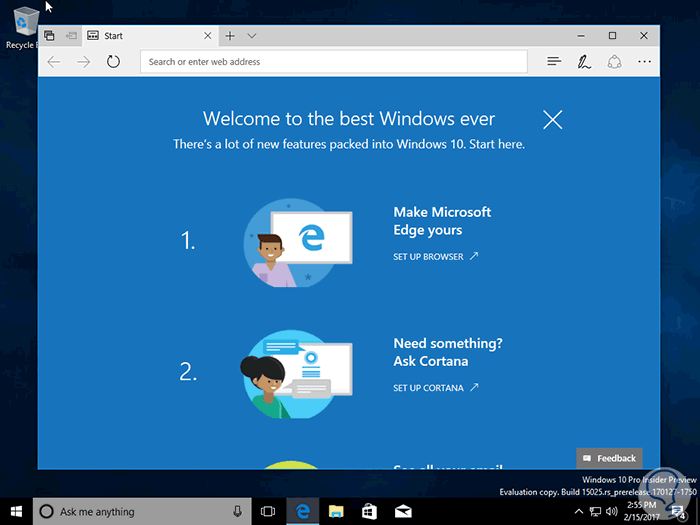Viewport: 700px width, 525px height.
Task: Show hidden system tray icons
Action: click(579, 512)
